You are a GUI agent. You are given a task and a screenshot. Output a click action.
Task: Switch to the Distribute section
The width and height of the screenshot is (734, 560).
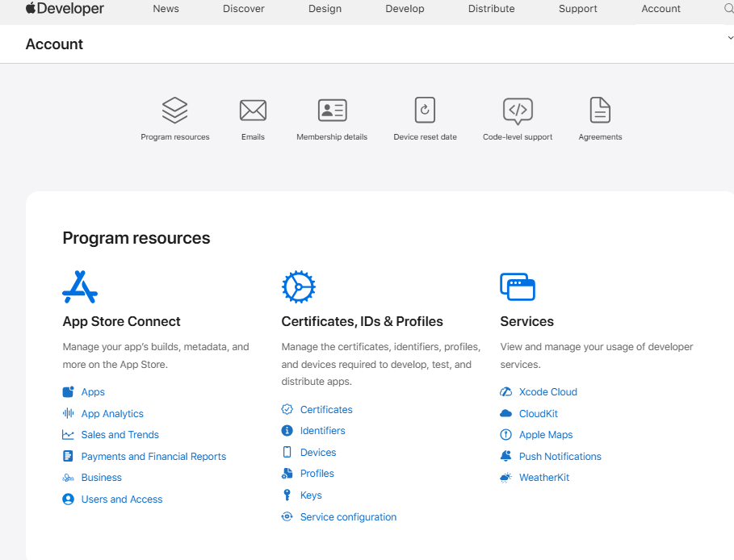click(491, 9)
